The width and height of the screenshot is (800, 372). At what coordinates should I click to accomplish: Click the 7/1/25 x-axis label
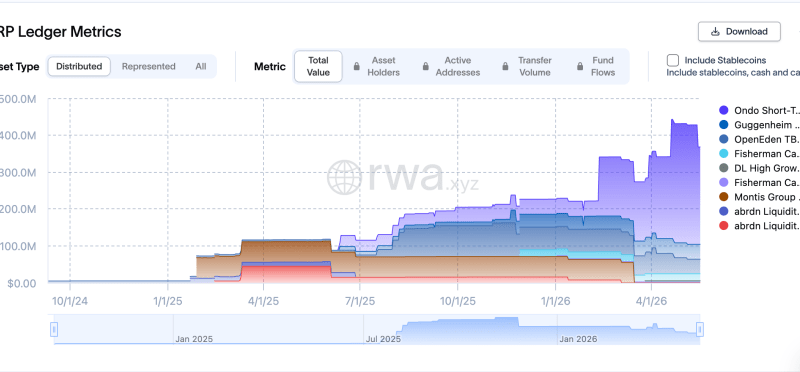pos(360,302)
